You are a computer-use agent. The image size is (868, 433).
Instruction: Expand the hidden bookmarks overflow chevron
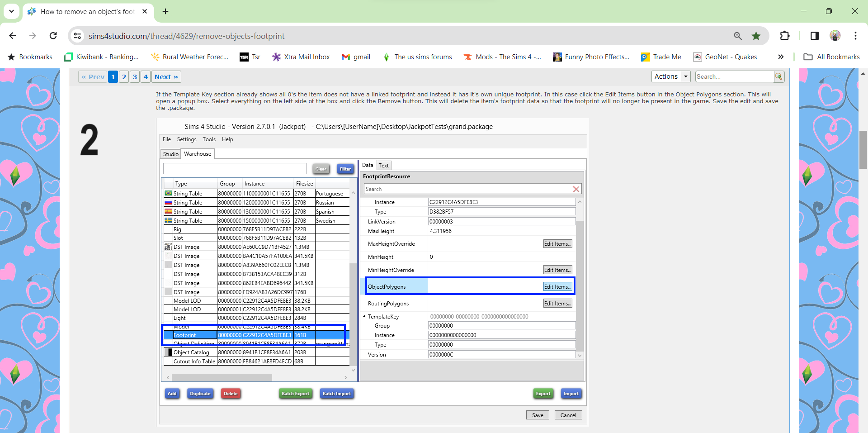point(781,57)
